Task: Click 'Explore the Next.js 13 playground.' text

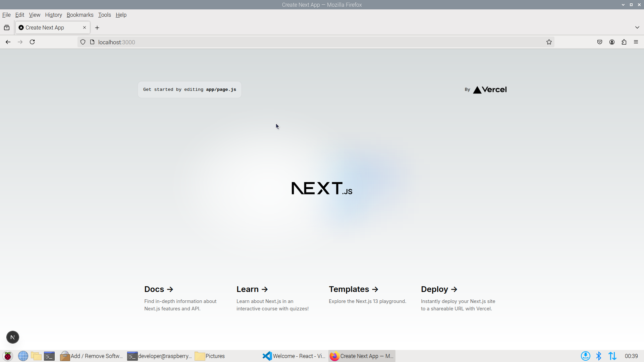Action: (x=367, y=301)
